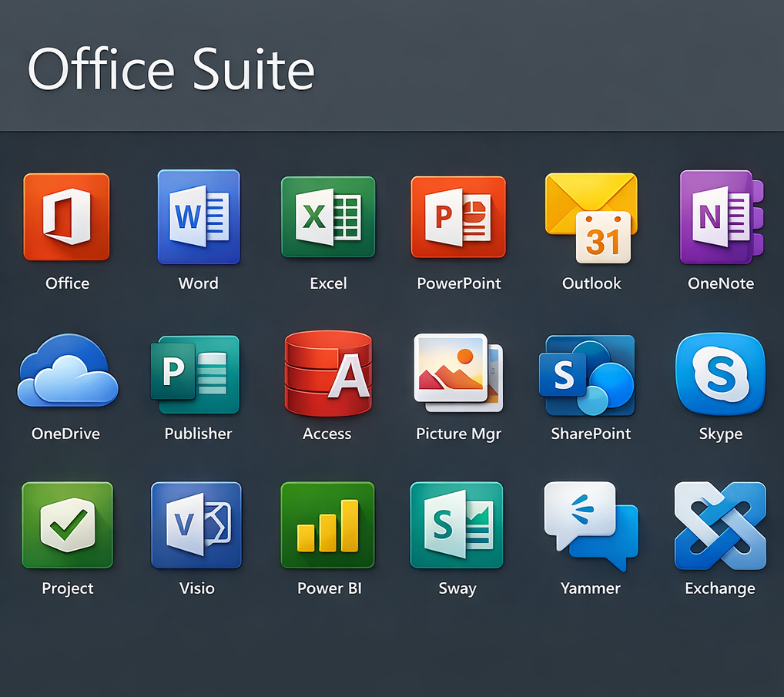Click the "Access" label
Screen dimensions: 784x697
click(327, 434)
